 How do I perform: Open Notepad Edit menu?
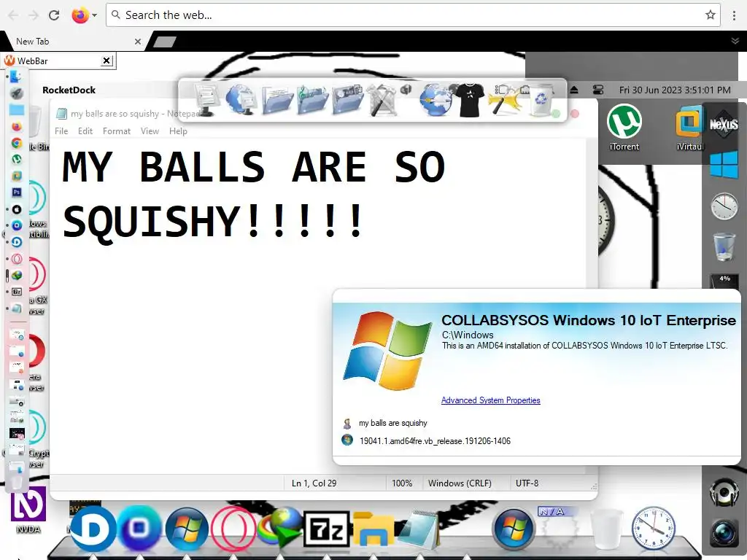[x=85, y=131]
